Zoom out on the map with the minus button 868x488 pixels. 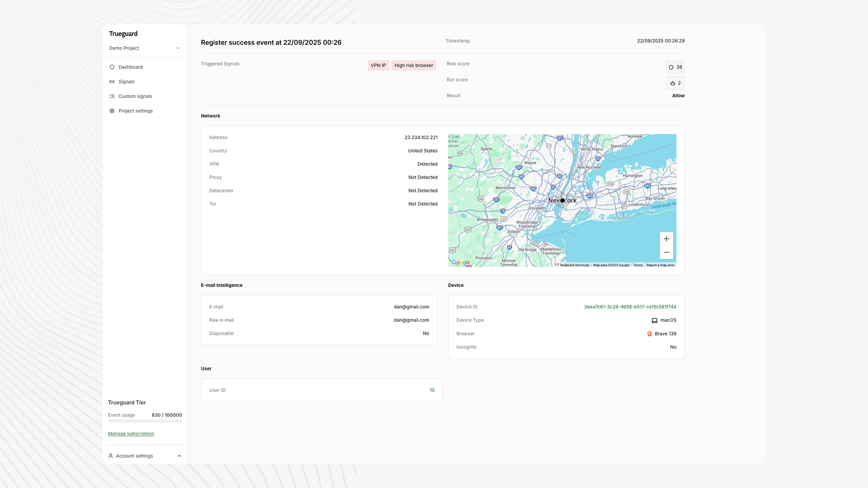666,252
